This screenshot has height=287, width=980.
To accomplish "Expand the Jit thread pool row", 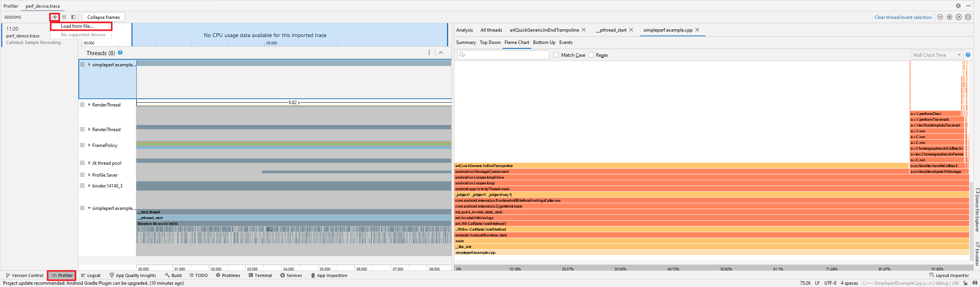I will [x=89, y=163].
